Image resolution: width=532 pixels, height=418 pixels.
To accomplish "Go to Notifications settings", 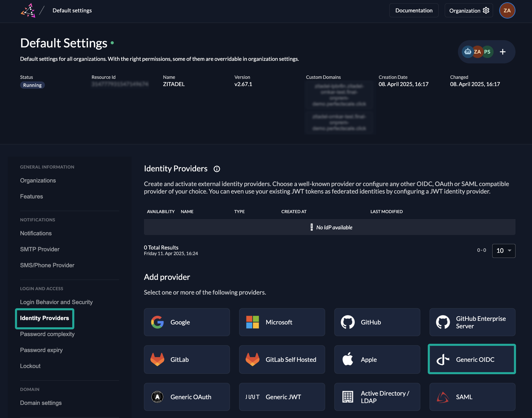I will [x=36, y=233].
